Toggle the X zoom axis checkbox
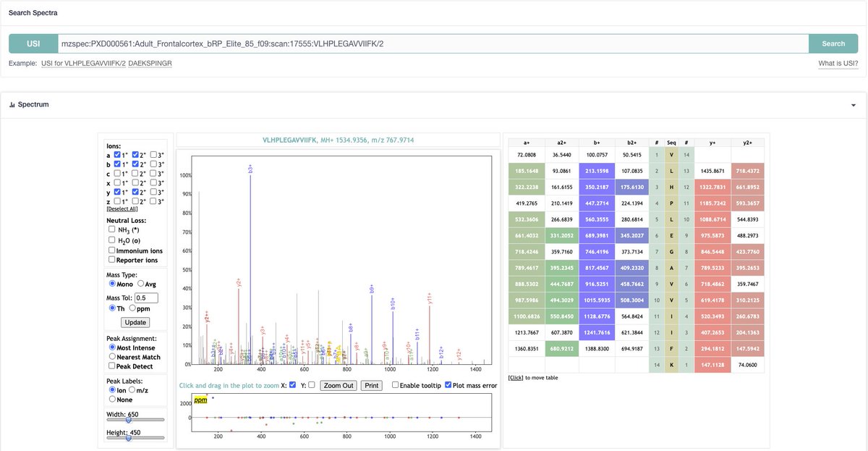Image resolution: width=868 pixels, height=451 pixels. pyautogui.click(x=293, y=385)
